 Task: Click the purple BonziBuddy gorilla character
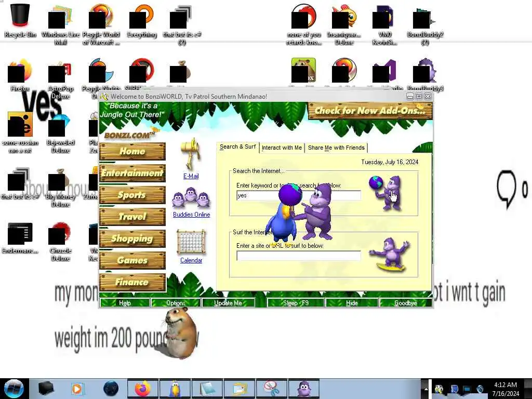point(317,212)
